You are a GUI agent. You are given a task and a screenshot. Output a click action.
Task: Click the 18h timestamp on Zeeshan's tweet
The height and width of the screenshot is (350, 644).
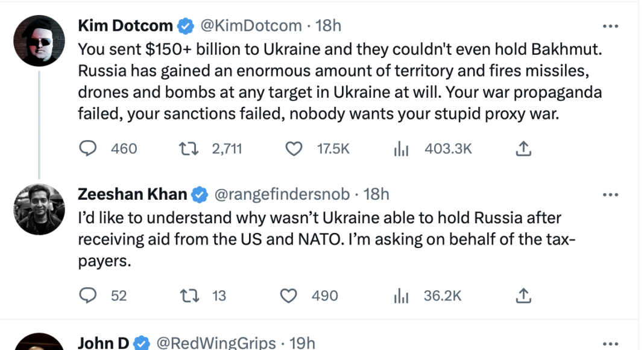[x=377, y=194]
